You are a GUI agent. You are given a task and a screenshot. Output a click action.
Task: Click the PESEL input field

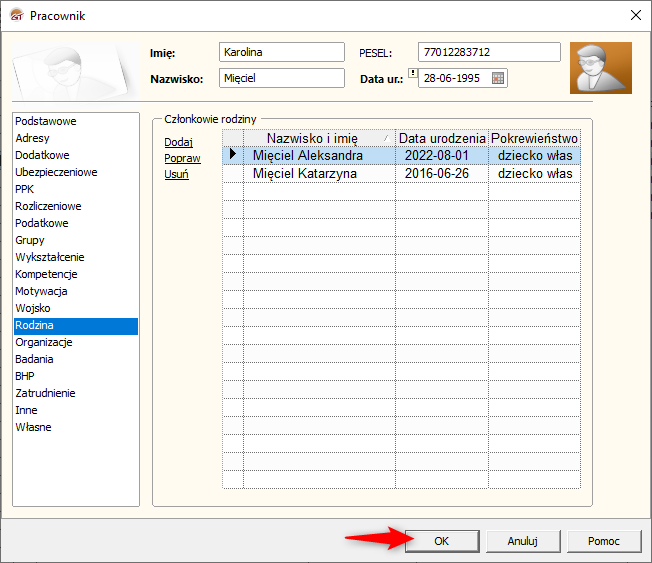489,52
